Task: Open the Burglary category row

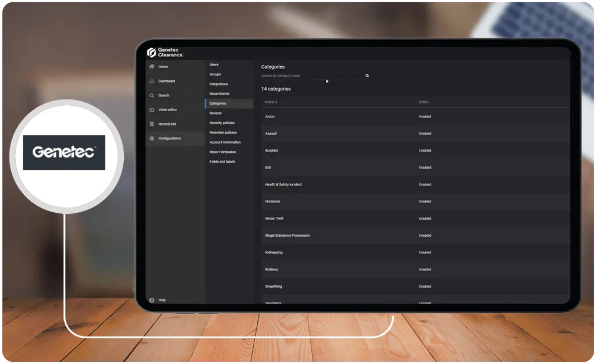Action: 416,151
